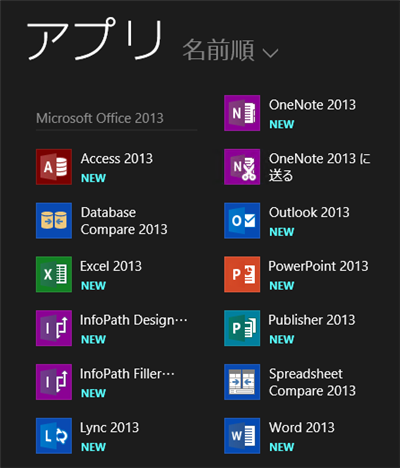400x468 pixels.
Task: Click the "Database Compare 2013" text
Action: point(124,221)
